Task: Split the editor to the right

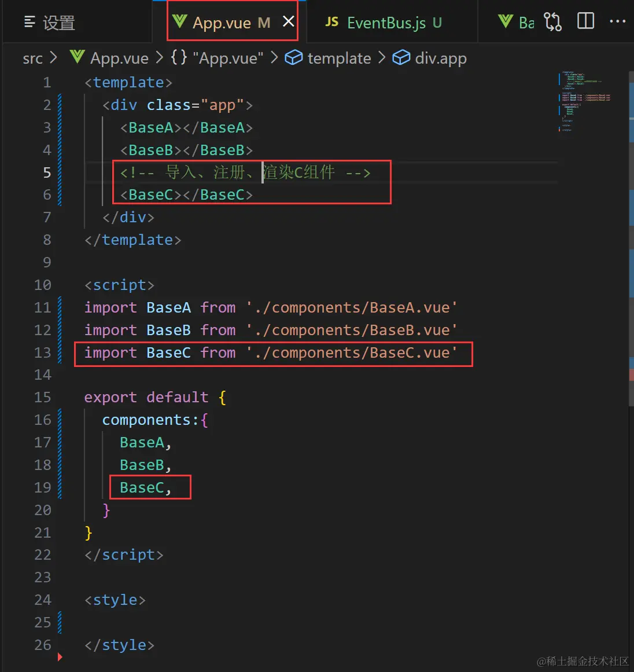Action: (585, 21)
